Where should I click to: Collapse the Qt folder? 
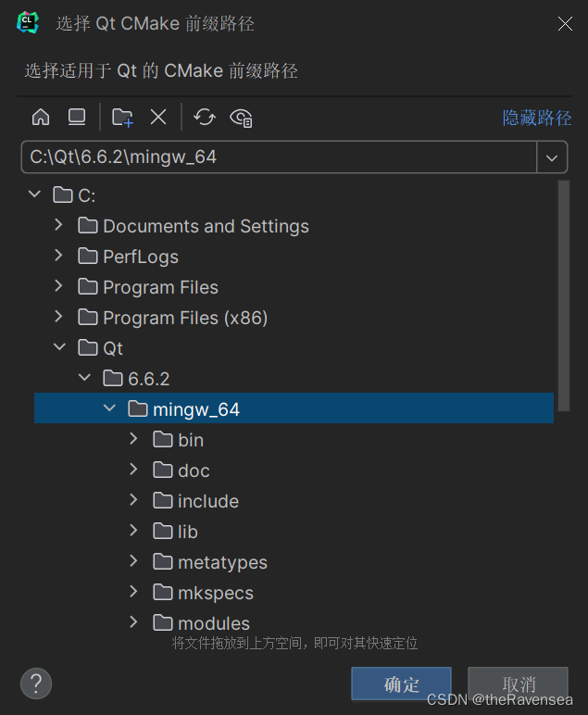click(59, 347)
